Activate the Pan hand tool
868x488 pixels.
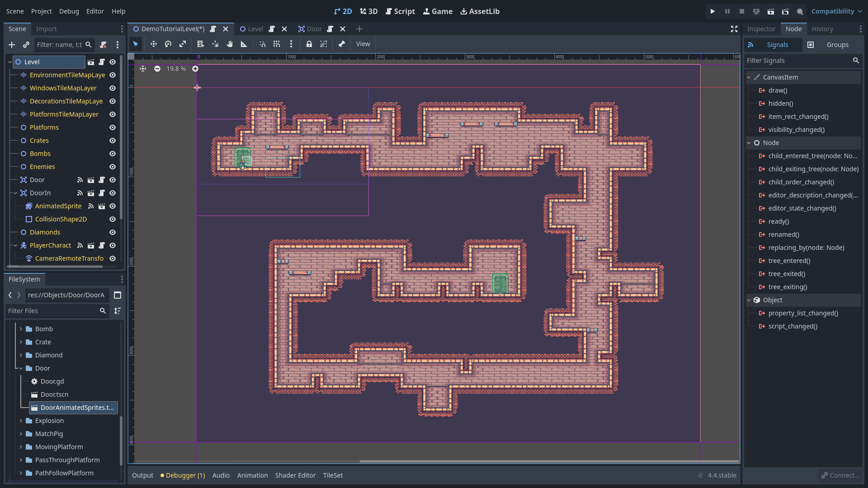[x=230, y=44]
